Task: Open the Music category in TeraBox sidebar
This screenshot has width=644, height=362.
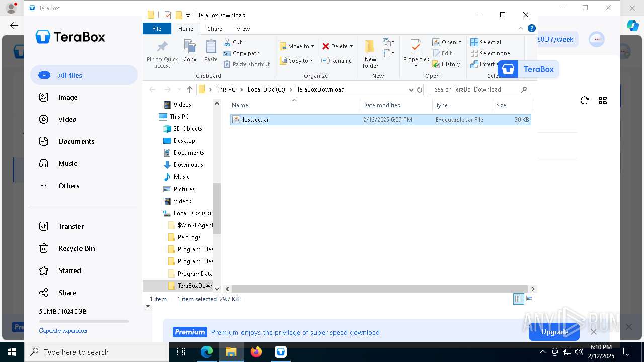Action: (67, 164)
